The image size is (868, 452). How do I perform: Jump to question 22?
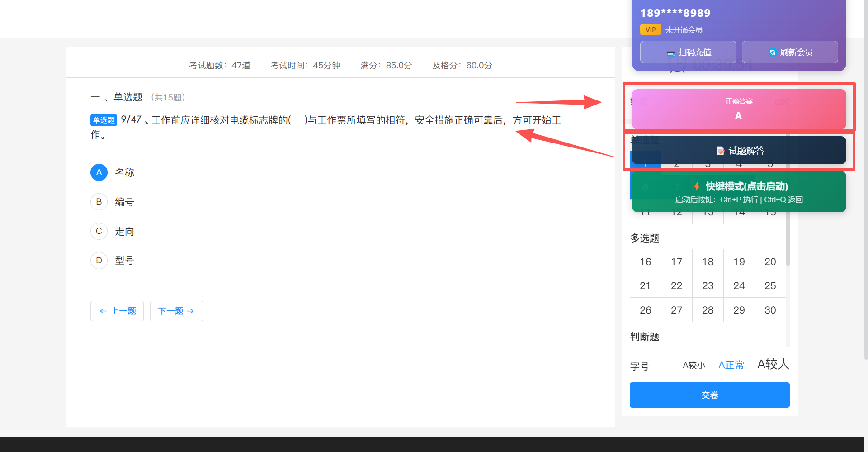[677, 285]
